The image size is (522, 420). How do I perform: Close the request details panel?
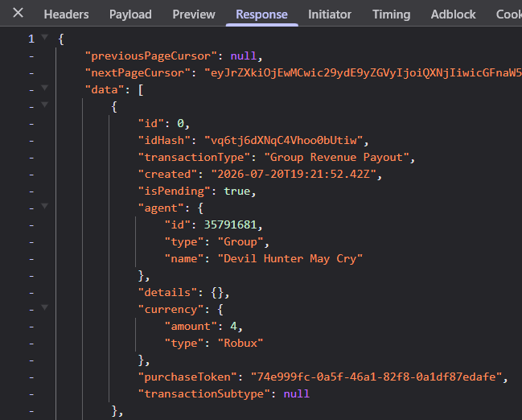(18, 14)
